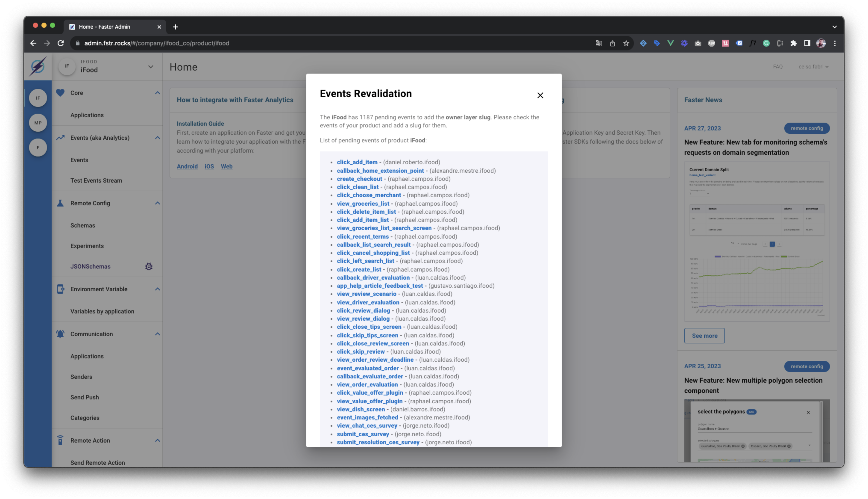
Task: Open the Events menu item
Action: point(79,160)
